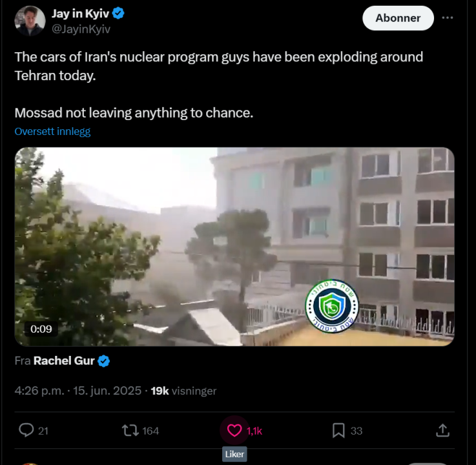Click Jay in Kyiv display name
The width and height of the screenshot is (476, 465).
pyautogui.click(x=80, y=13)
